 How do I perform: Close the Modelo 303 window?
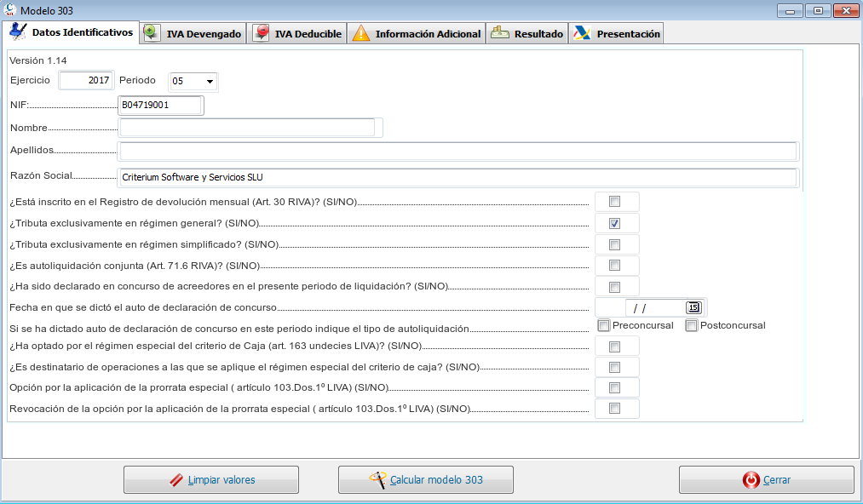click(847, 10)
